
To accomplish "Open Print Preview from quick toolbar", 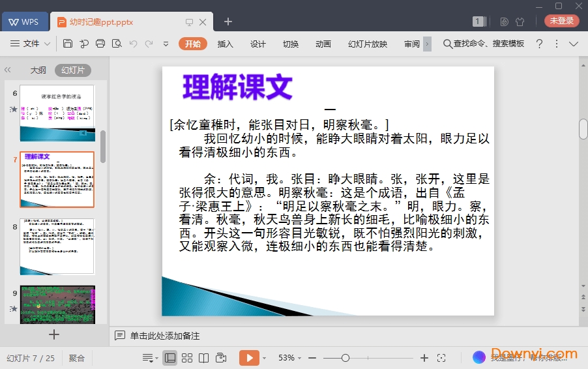I will 117,44.
